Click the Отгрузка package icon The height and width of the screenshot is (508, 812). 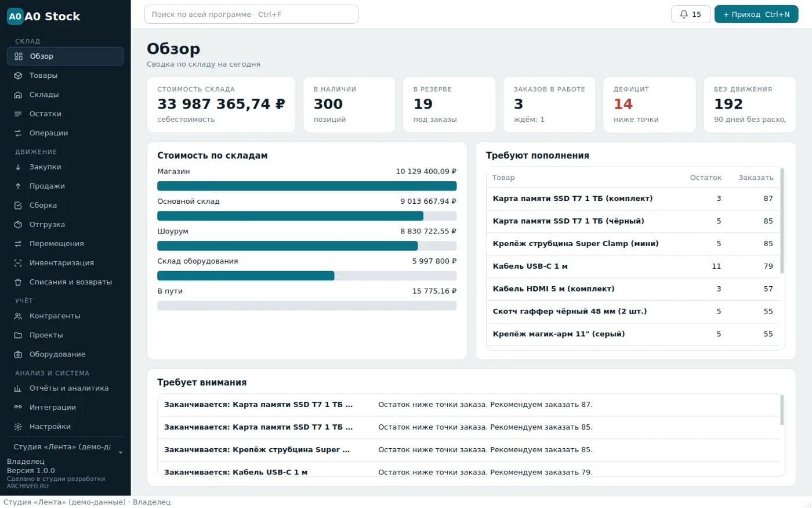[x=18, y=224]
